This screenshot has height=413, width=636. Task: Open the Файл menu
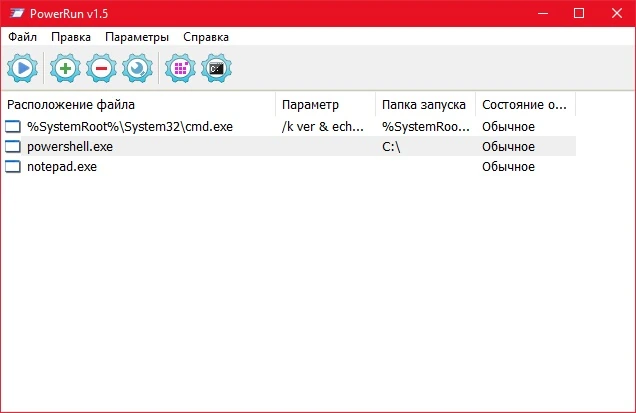22,37
